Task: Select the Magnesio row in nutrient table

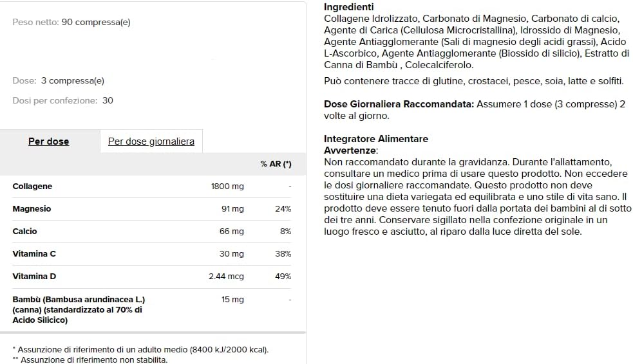Action: pos(32,209)
